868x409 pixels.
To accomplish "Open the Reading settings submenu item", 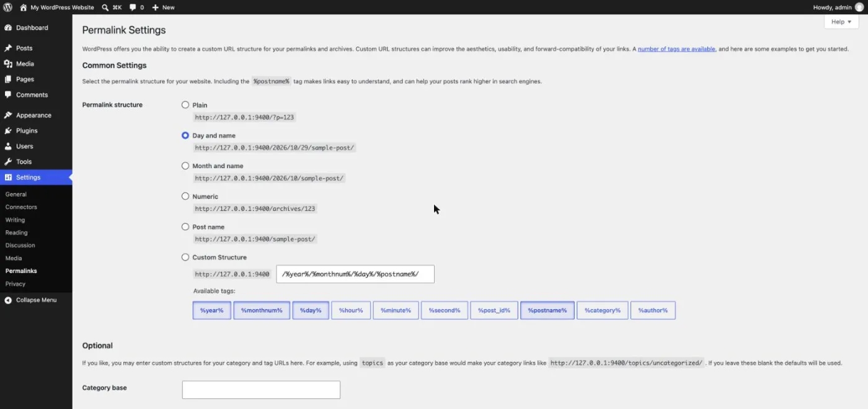I will click(17, 233).
